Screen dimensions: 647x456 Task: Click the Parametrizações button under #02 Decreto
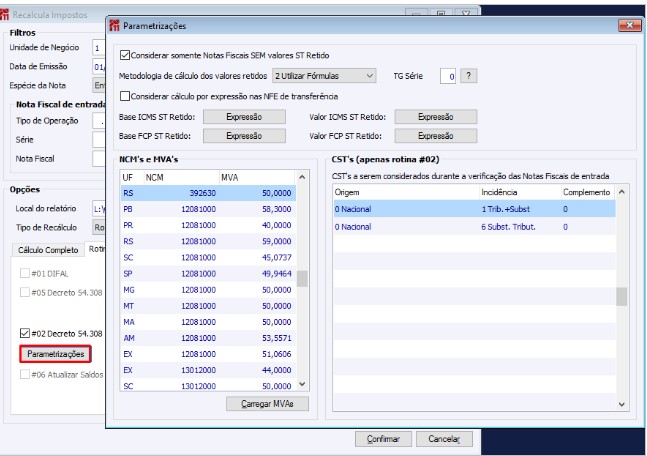pyautogui.click(x=56, y=354)
